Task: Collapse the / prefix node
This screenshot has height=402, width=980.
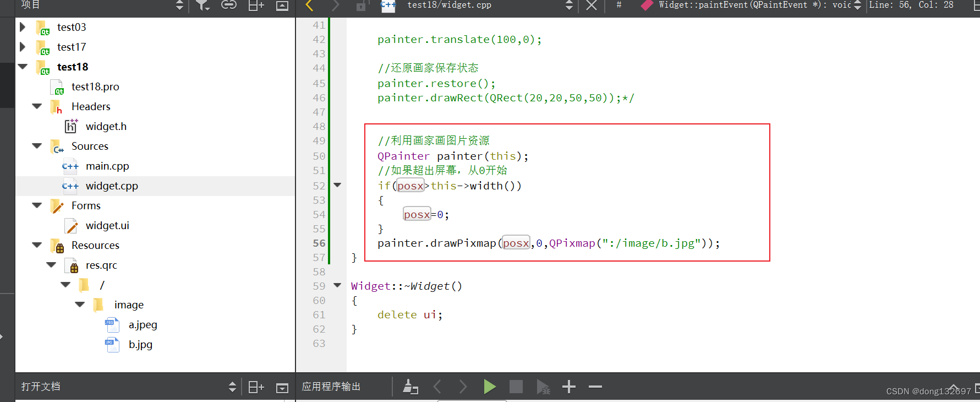Action: [x=65, y=285]
